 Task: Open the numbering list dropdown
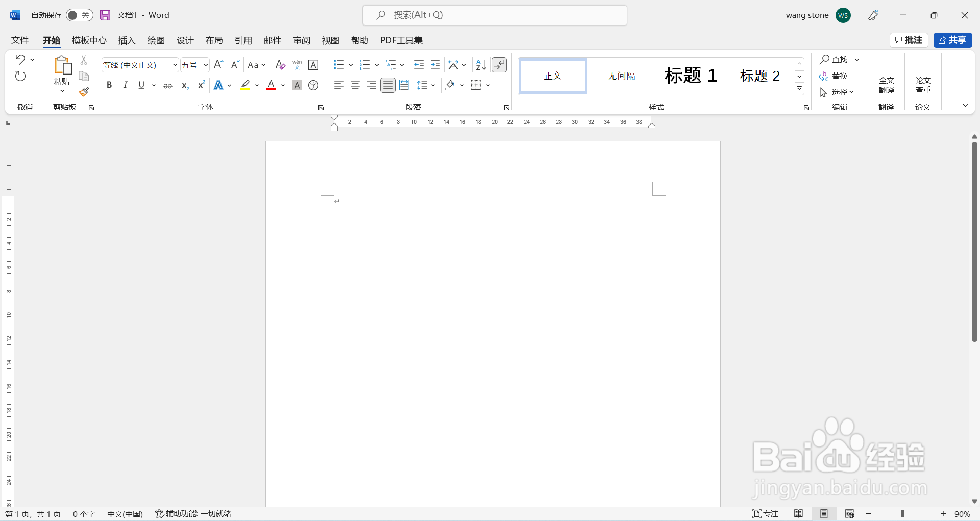coord(377,65)
